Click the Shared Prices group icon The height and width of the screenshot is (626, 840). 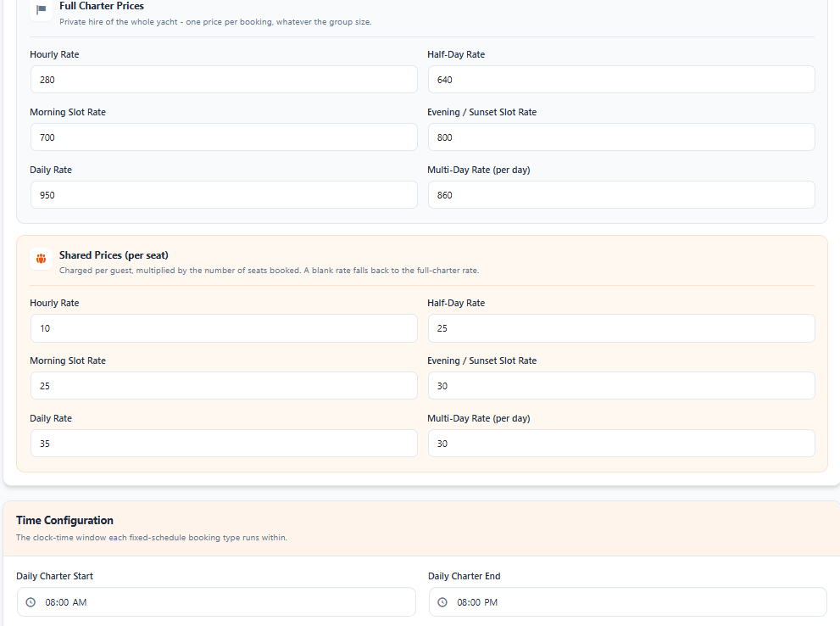[x=42, y=259]
